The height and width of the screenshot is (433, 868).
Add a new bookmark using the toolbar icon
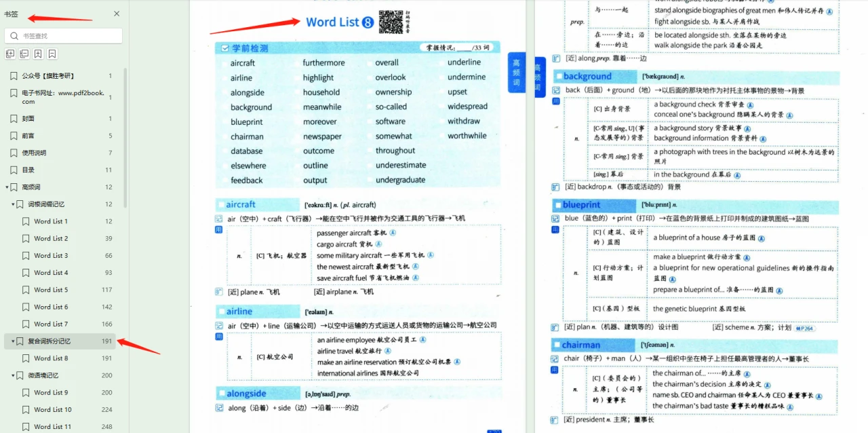point(38,54)
